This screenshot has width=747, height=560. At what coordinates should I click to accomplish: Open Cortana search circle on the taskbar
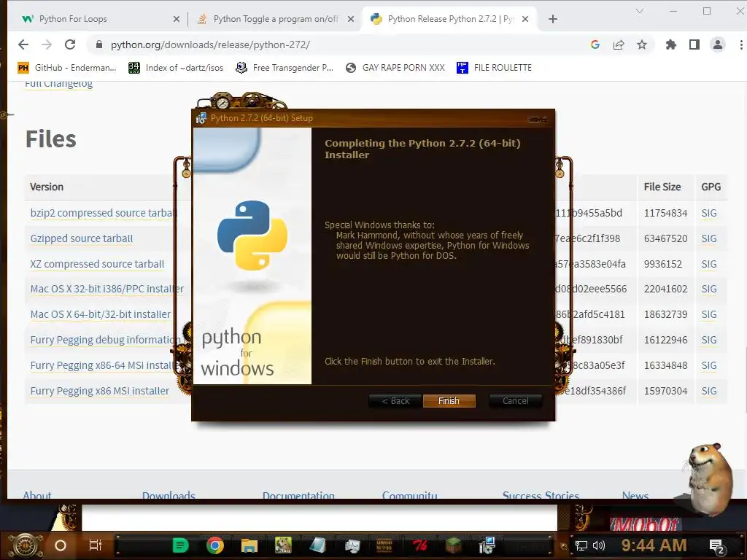(61, 545)
